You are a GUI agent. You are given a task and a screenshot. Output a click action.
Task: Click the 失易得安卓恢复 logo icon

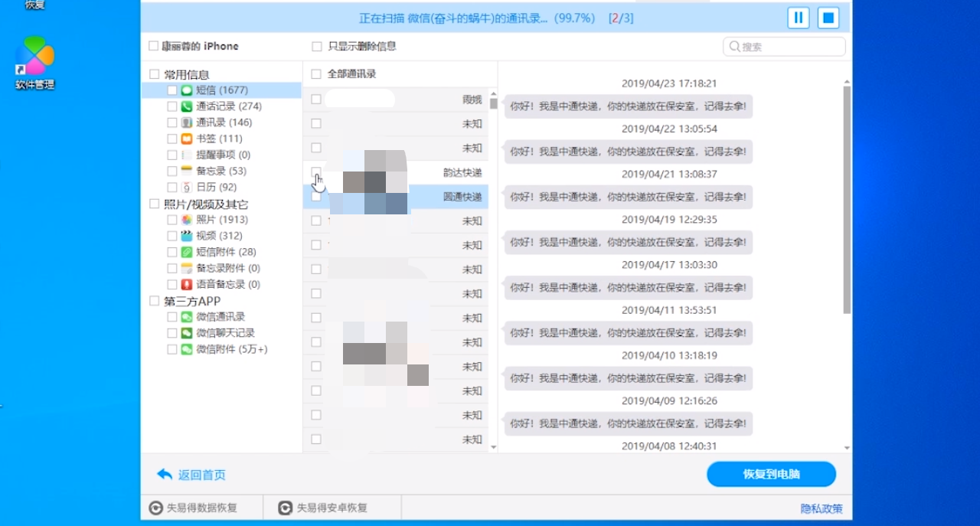pyautogui.click(x=286, y=508)
